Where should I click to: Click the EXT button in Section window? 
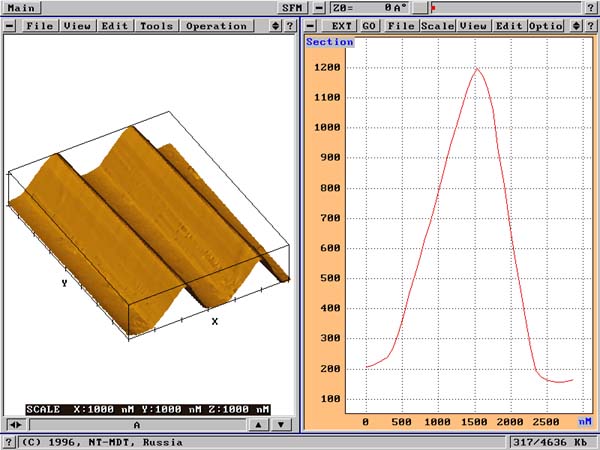pyautogui.click(x=342, y=25)
